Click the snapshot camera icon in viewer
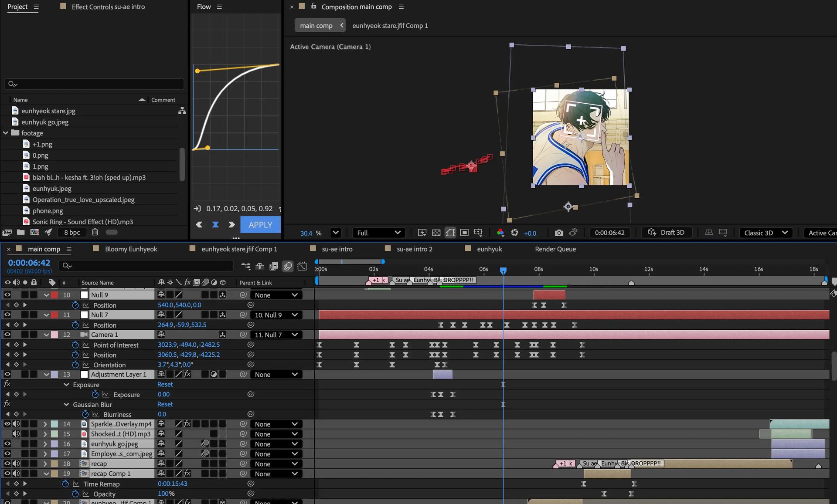This screenshot has width=837, height=504. coord(558,233)
